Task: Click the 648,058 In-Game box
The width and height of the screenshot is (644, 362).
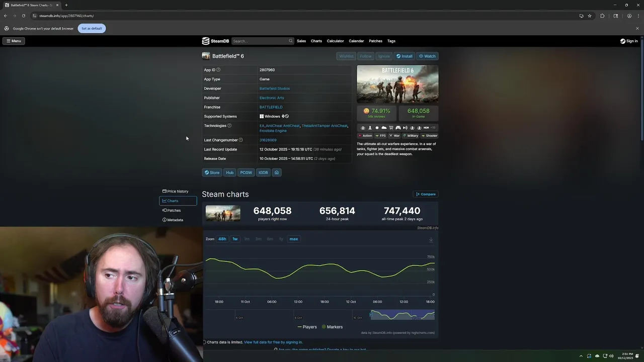Action: (x=419, y=113)
